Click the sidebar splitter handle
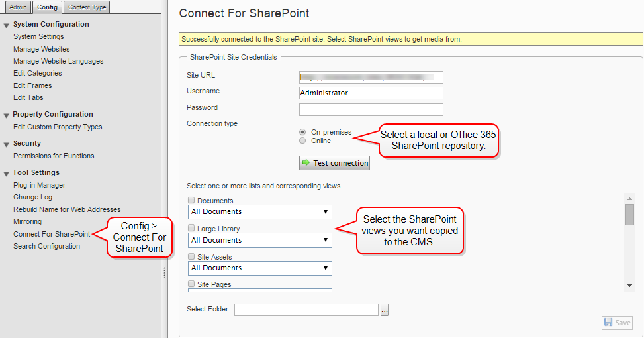 coord(164,272)
